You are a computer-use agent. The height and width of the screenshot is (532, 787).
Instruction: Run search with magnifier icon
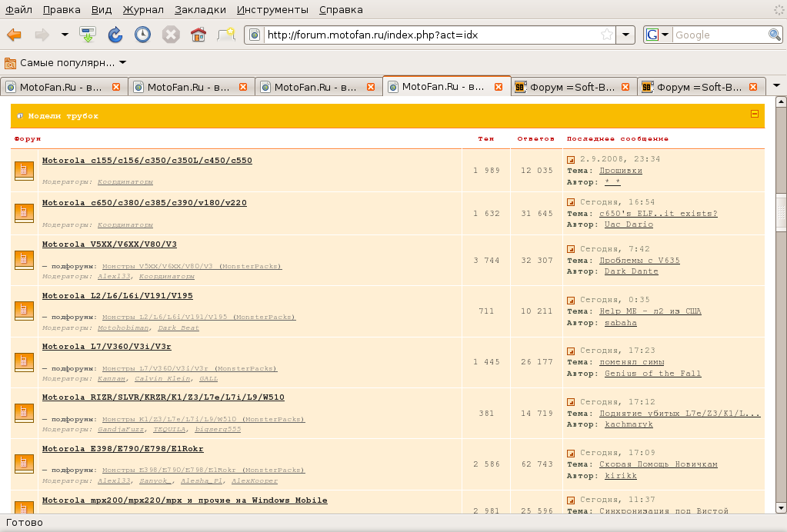pos(775,35)
